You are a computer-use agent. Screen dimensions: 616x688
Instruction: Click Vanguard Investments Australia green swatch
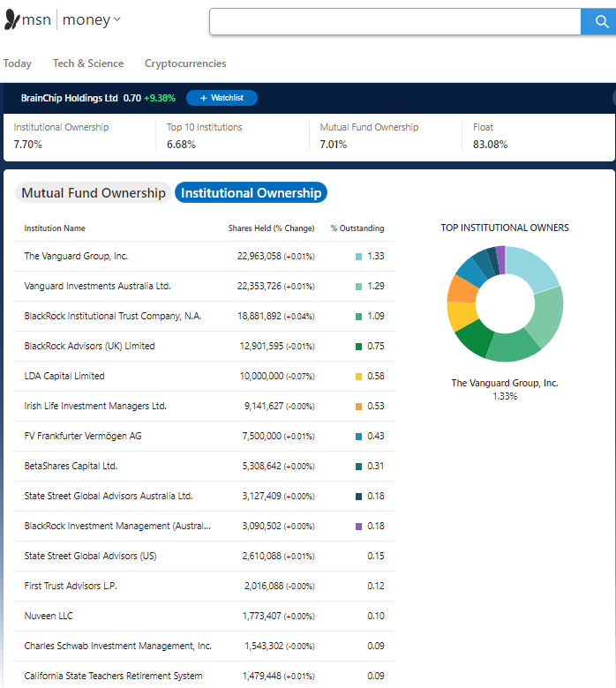[358, 287]
